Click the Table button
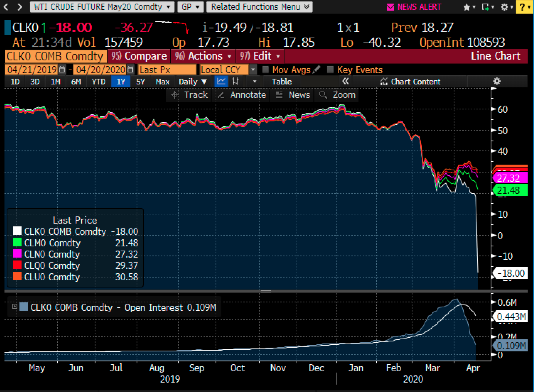This screenshot has height=392, width=534. coord(281,81)
